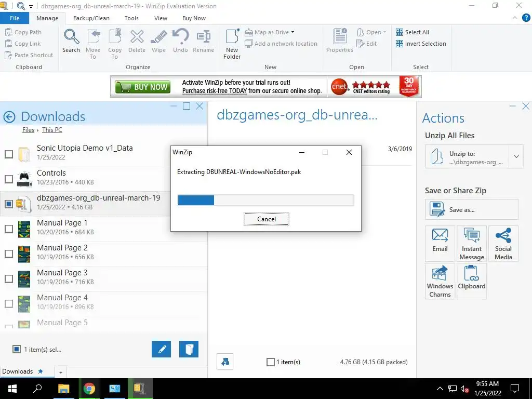Uncheck the dbzgames-org_db-unreal-march-19 checkbox

(x=9, y=204)
